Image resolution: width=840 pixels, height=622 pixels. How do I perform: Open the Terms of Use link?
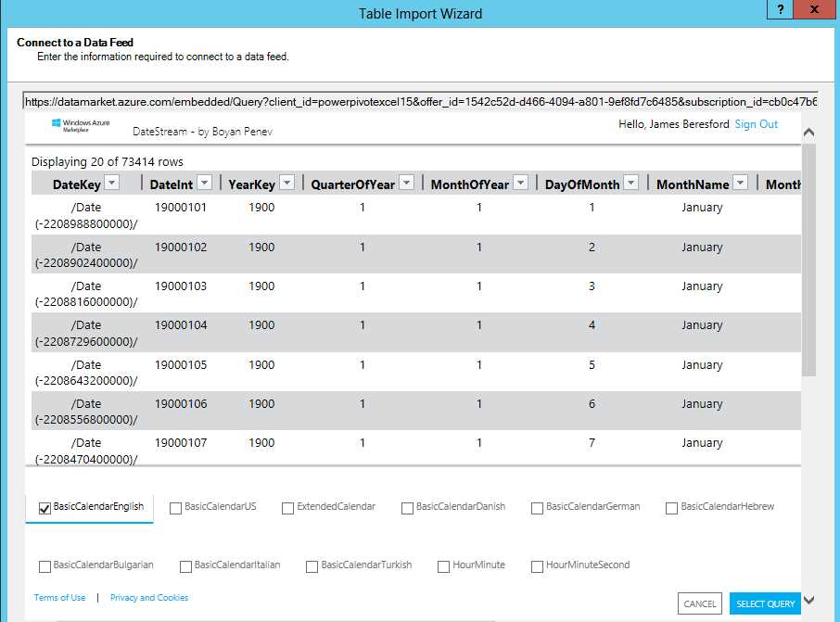58,598
